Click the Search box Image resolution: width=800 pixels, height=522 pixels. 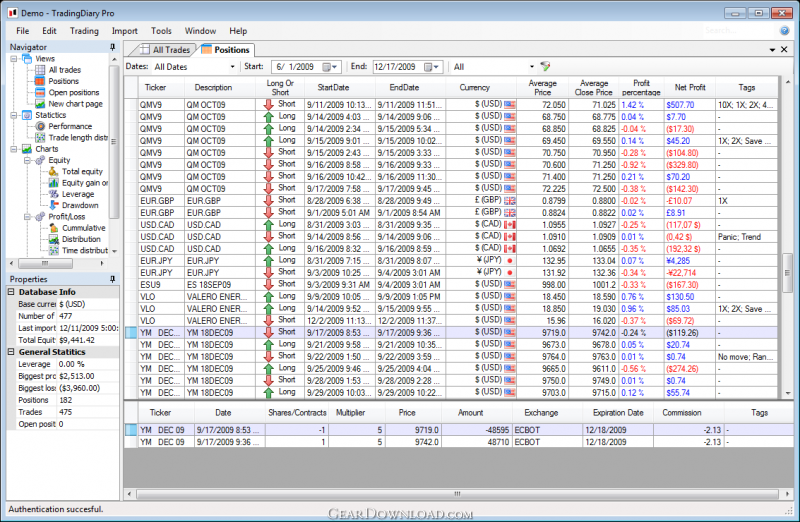739,31
